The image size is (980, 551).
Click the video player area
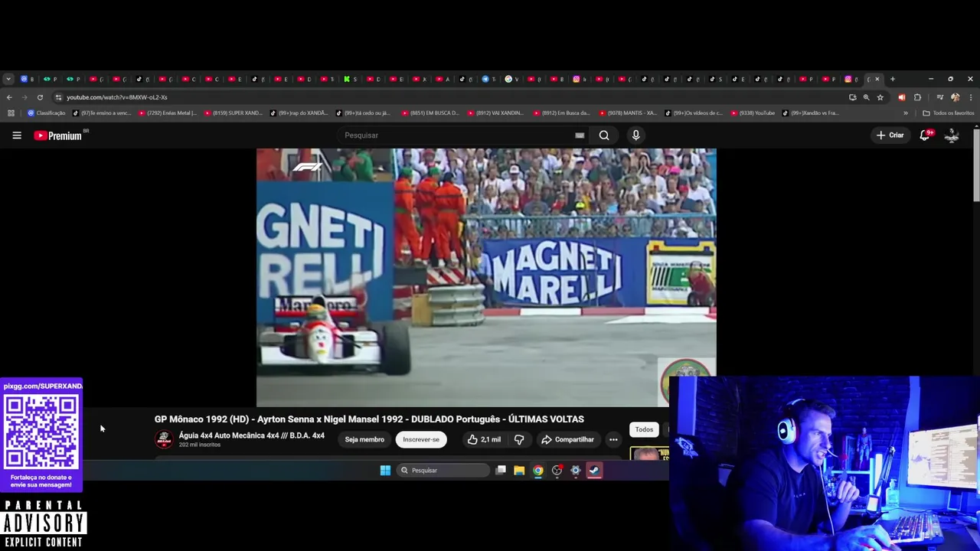(x=486, y=277)
